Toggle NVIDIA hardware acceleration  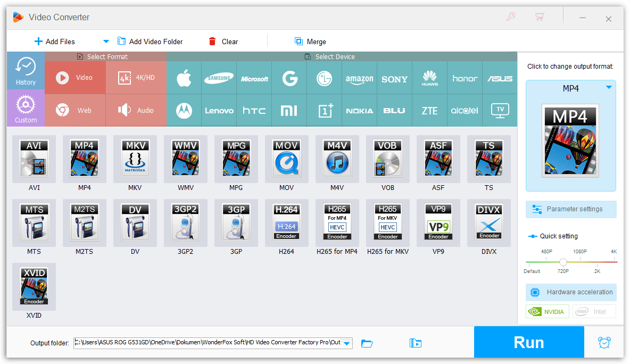tap(547, 311)
